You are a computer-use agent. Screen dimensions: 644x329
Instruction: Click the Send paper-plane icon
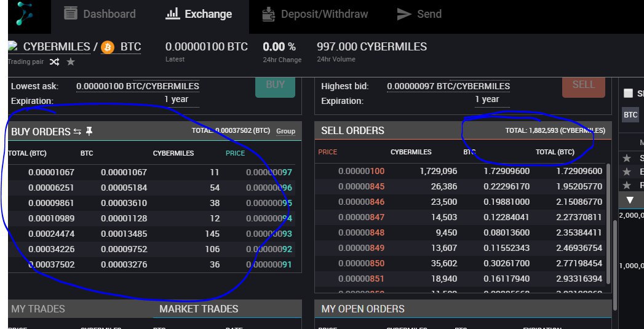(x=404, y=14)
